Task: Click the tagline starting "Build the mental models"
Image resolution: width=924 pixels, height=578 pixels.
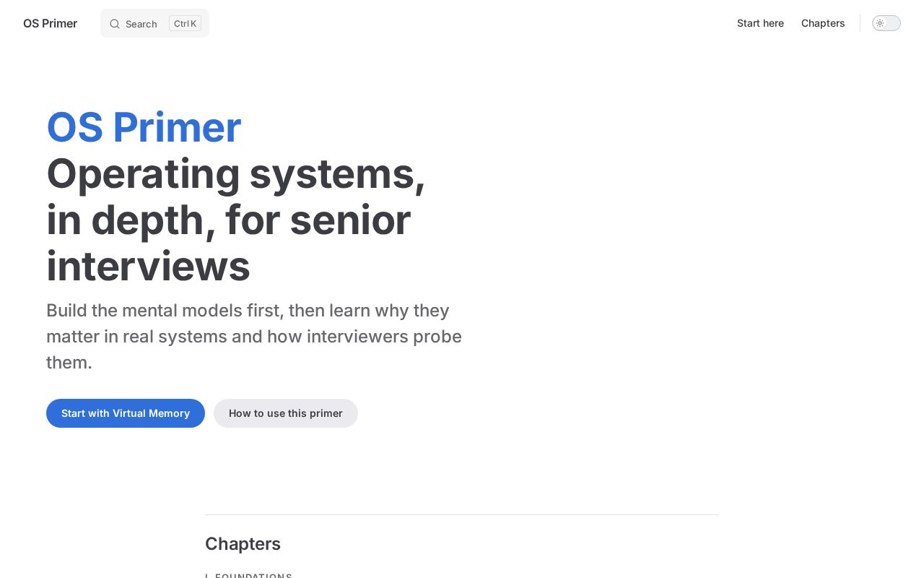Action: 254,336
